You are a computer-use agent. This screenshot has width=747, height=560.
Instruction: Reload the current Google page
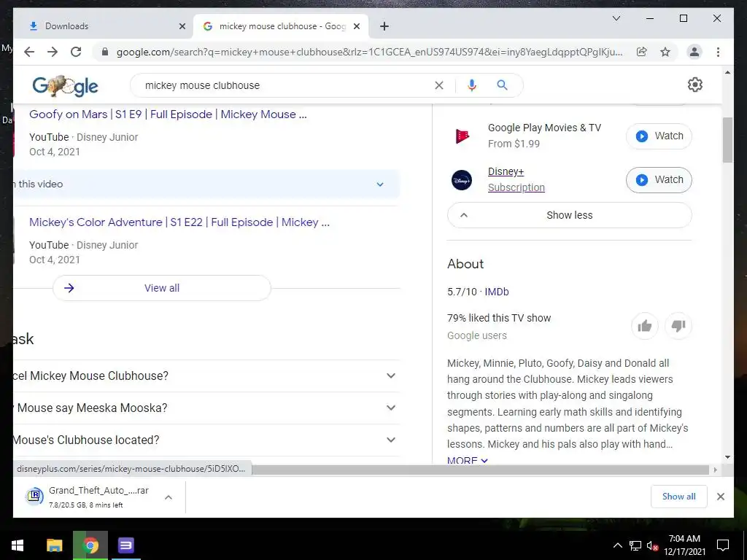[x=76, y=52]
